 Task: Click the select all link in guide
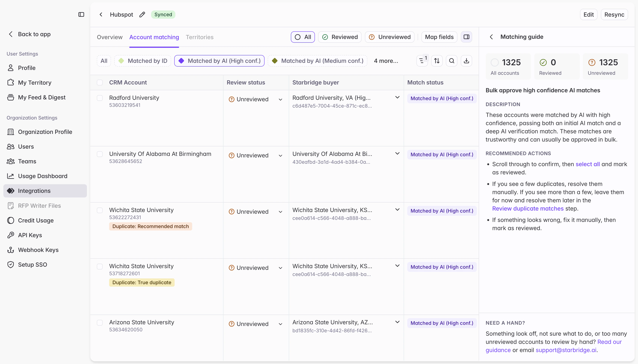point(588,164)
